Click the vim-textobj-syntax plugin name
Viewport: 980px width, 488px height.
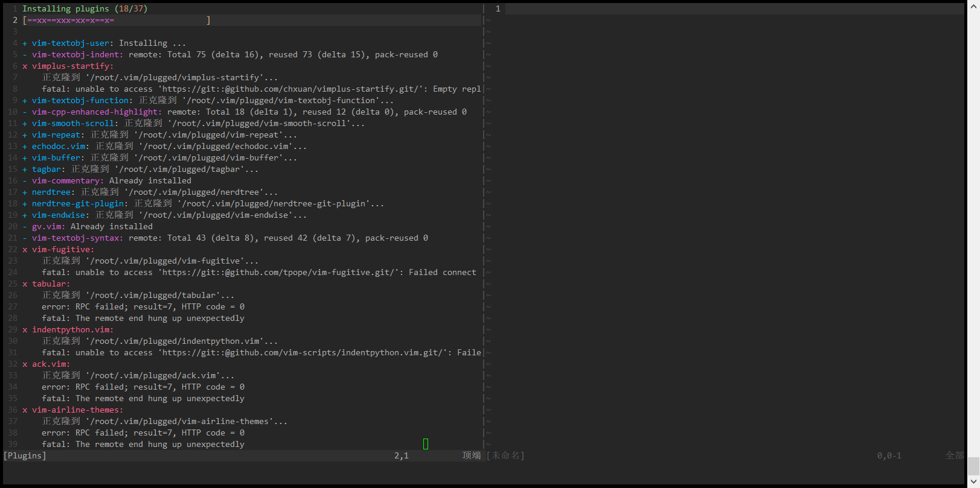(75, 238)
